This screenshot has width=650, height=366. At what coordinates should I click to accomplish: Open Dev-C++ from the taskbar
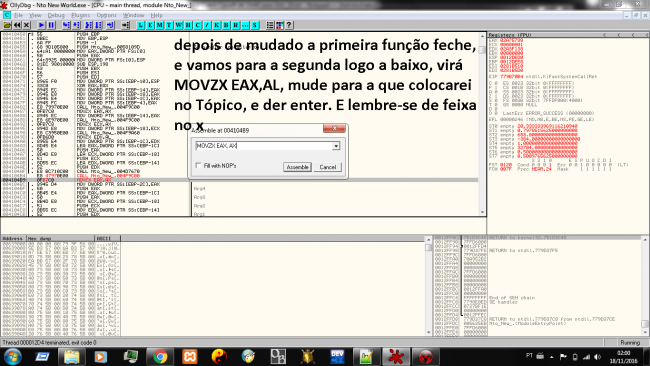(337, 356)
